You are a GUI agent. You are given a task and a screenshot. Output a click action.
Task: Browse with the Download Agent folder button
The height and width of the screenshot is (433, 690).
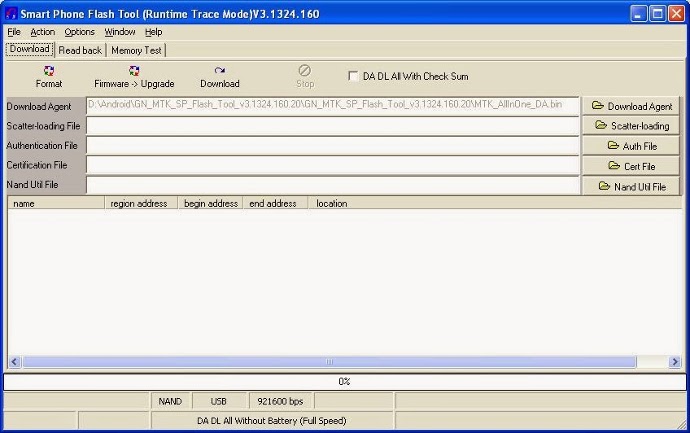click(631, 106)
